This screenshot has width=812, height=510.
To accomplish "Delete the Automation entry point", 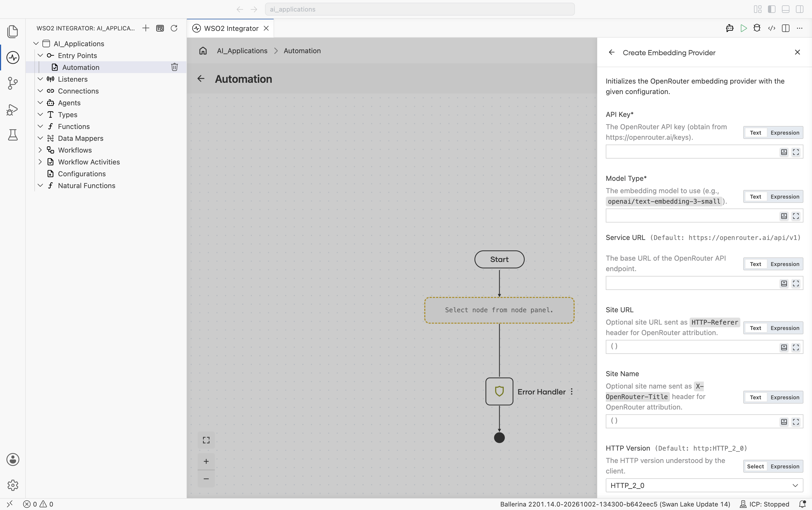I will (174, 67).
